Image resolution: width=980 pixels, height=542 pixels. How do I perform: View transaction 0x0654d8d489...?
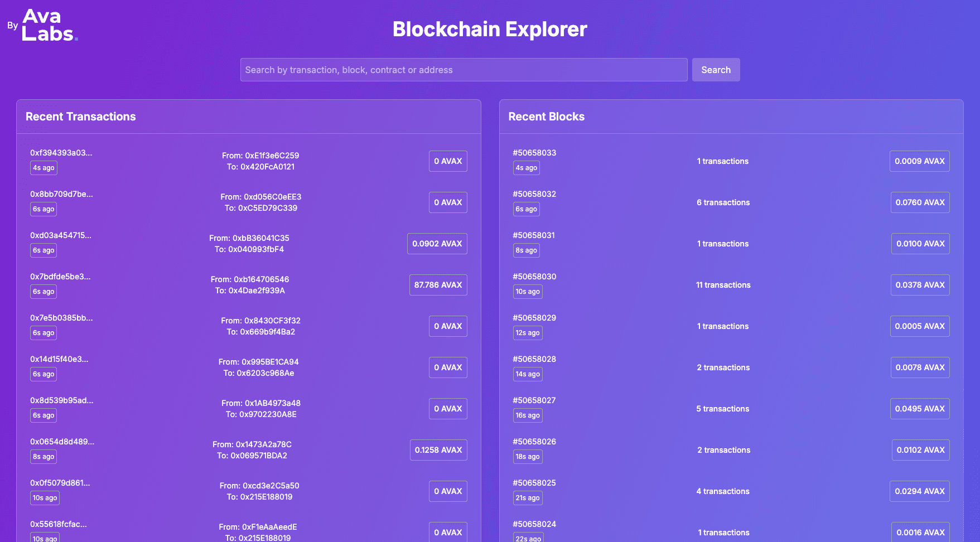(62, 442)
